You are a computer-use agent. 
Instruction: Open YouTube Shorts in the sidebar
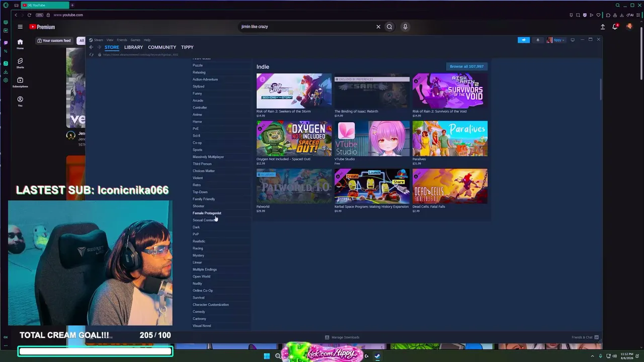click(x=20, y=63)
